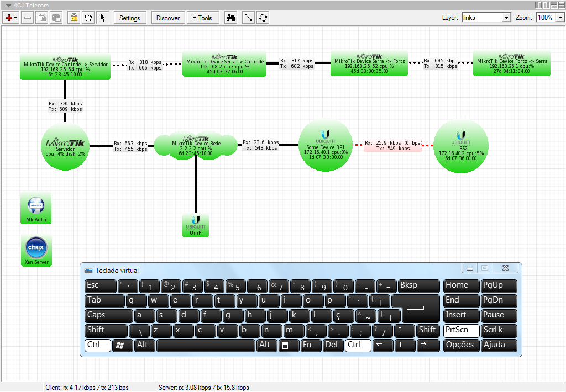Screen dimensions: 566x392
Task: Select the Mk-Auth device icon
Action: pyautogui.click(x=36, y=209)
